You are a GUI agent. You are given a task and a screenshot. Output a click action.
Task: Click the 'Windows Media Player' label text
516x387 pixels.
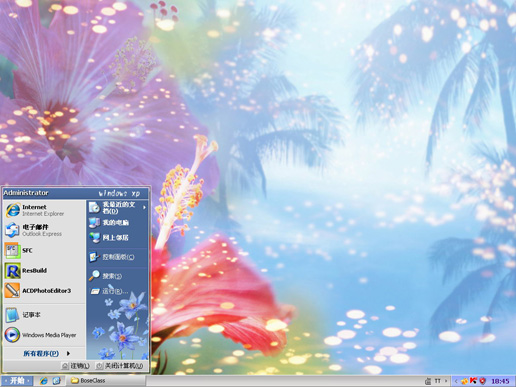pyautogui.click(x=49, y=335)
